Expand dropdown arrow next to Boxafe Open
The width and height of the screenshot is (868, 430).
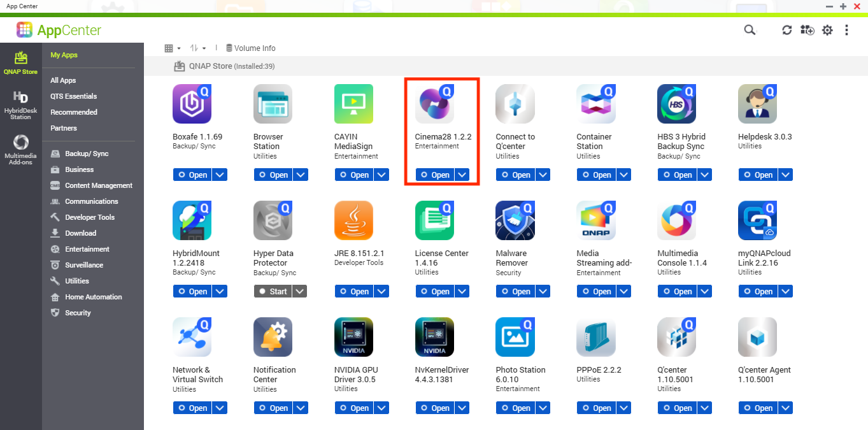[x=219, y=175]
